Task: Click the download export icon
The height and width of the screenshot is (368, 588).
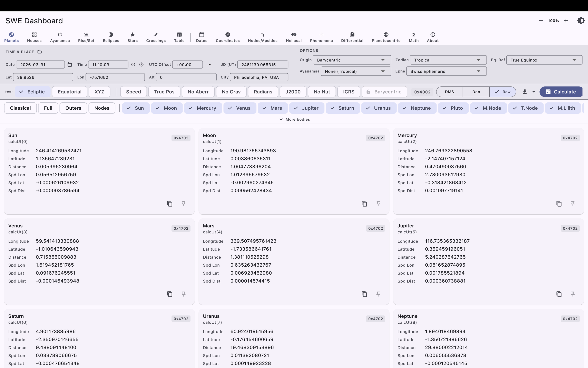Action: [x=525, y=92]
